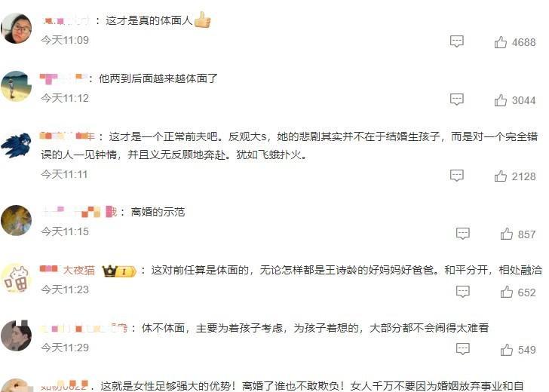The width and height of the screenshot is (549, 392).
Task: Open replies on the 11:12 comment
Action: pyautogui.click(x=456, y=100)
